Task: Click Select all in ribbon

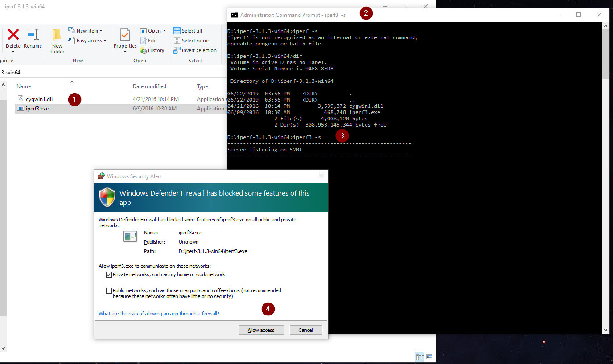Action: [188, 31]
